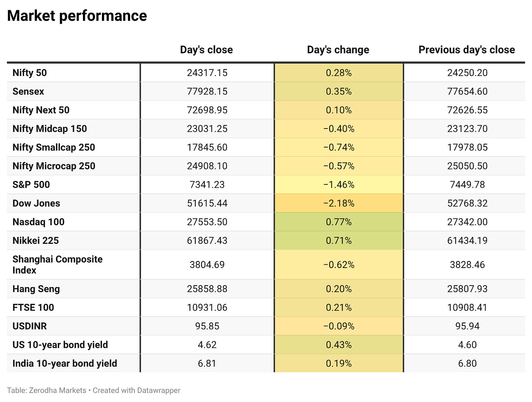532x402 pixels.
Task: Click India 10-year bond yield label
Action: 65,363
